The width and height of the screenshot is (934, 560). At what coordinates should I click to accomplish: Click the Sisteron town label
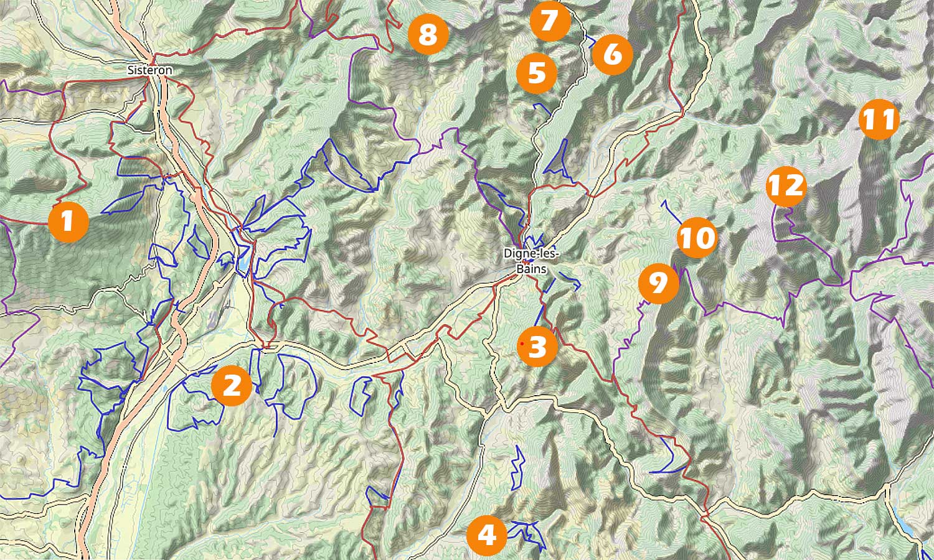[149, 70]
